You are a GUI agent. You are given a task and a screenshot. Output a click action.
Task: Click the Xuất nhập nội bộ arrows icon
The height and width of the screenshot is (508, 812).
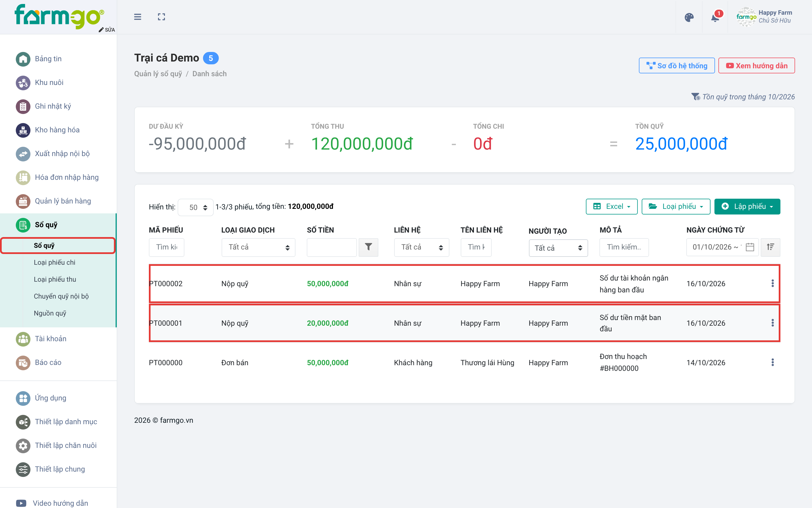tap(23, 154)
